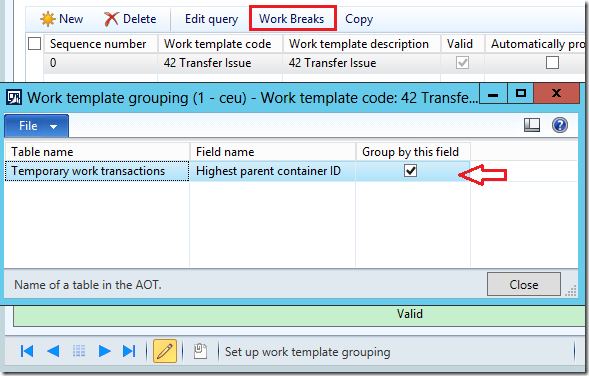Toggle edit mode pencil icon
The image size is (589, 376).
(x=165, y=351)
